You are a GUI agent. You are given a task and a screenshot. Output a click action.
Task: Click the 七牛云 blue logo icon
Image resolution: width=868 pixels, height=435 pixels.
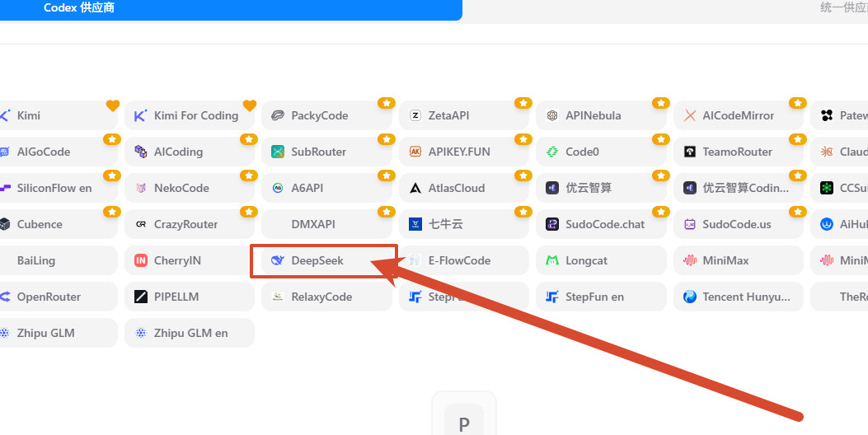pos(415,224)
